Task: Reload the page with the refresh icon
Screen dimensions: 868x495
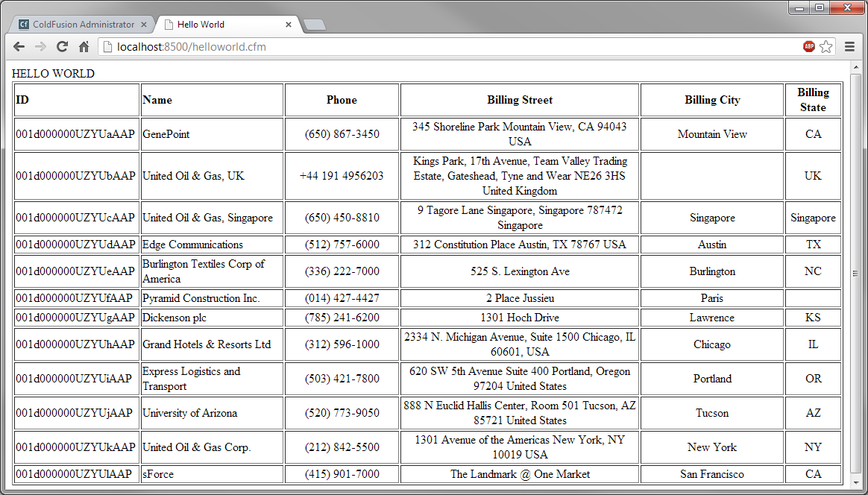Action: (62, 47)
